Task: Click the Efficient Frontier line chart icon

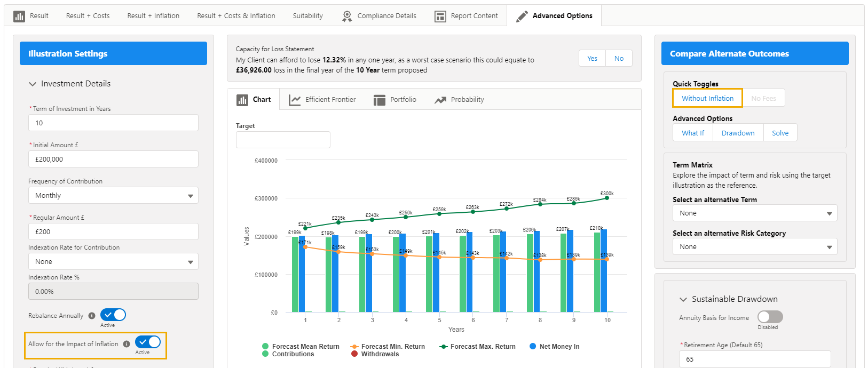Action: click(x=295, y=100)
